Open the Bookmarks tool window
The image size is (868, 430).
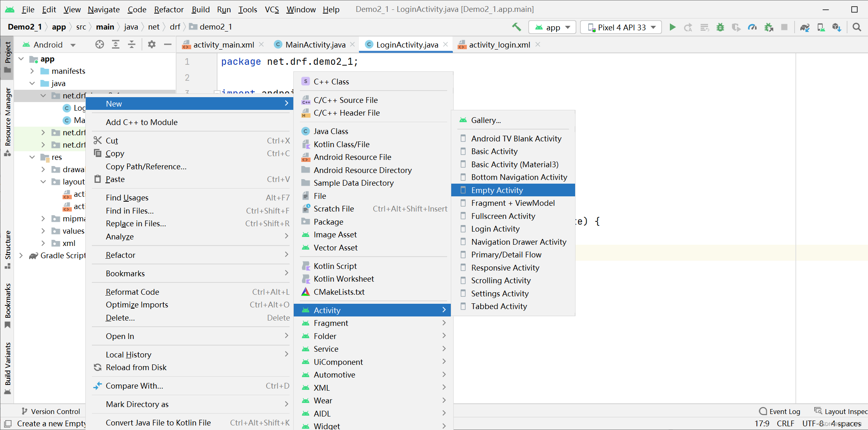(x=7, y=305)
